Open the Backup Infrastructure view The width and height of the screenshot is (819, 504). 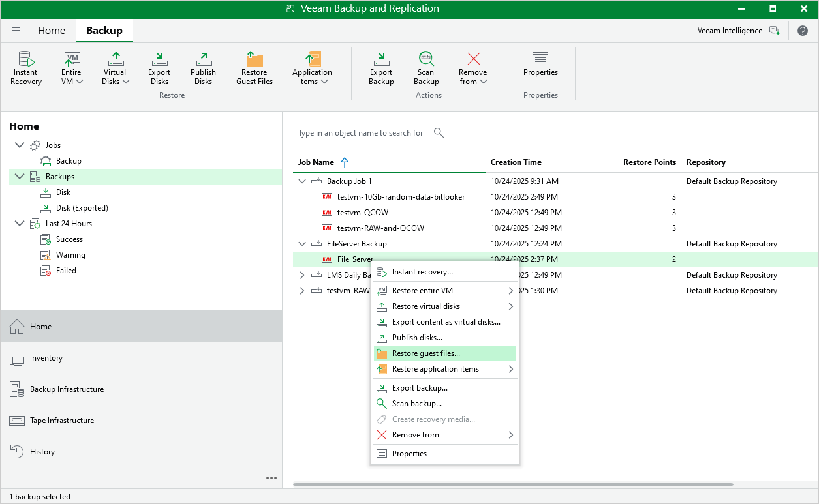click(x=141, y=389)
